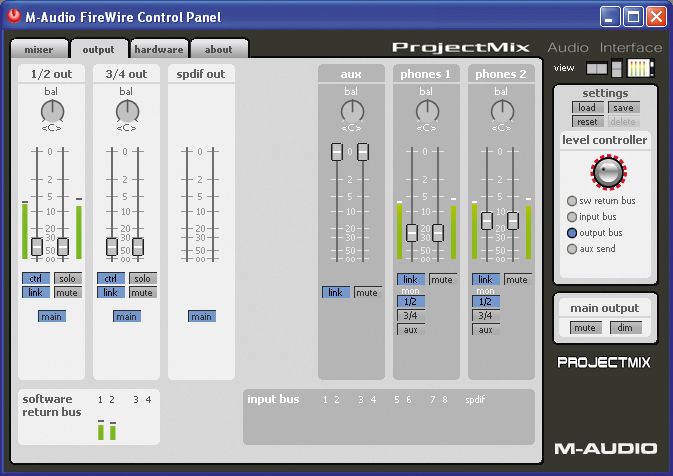This screenshot has width=673, height=476.
Task: Click the spdif out left fader track
Action: pos(187,205)
